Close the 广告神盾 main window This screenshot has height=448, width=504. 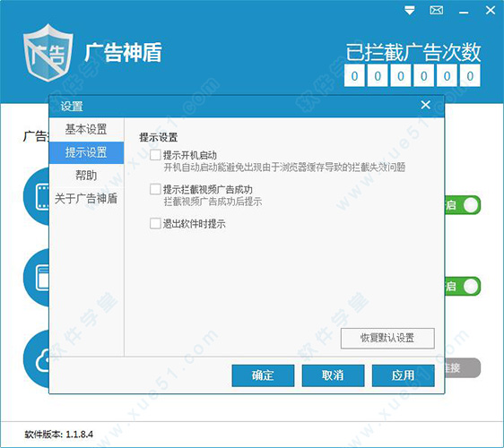pos(491,10)
